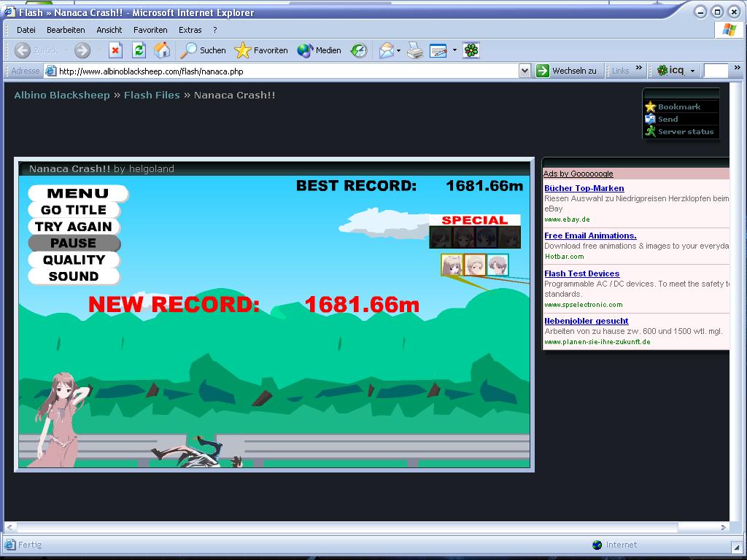This screenshot has width=747, height=560.
Task: Click the Print printer toolbar icon
Action: click(415, 50)
